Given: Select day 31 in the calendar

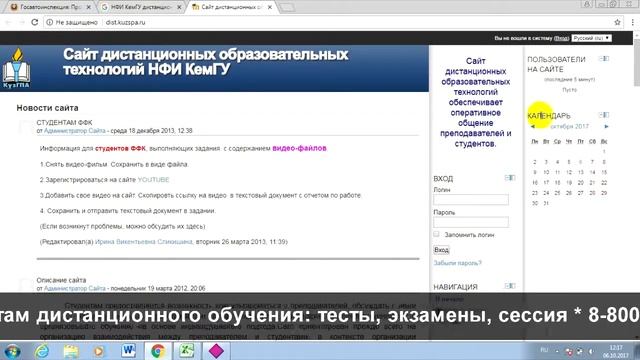Looking at the screenshot, I should tap(546, 203).
